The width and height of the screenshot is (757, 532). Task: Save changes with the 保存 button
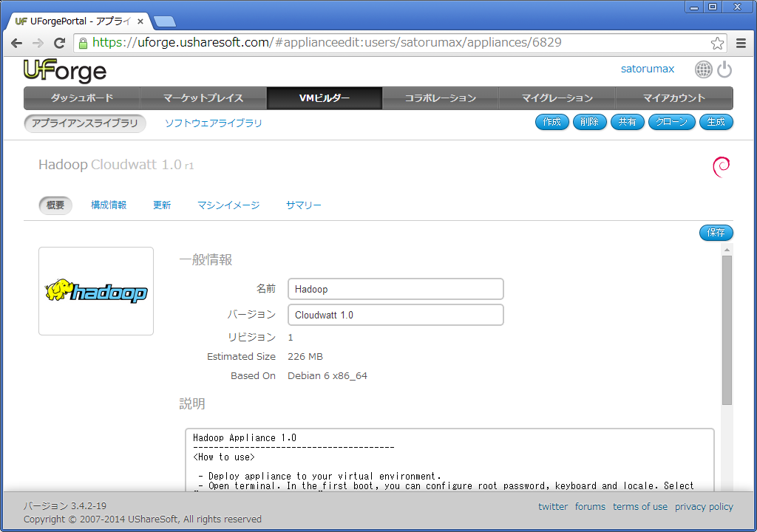716,233
